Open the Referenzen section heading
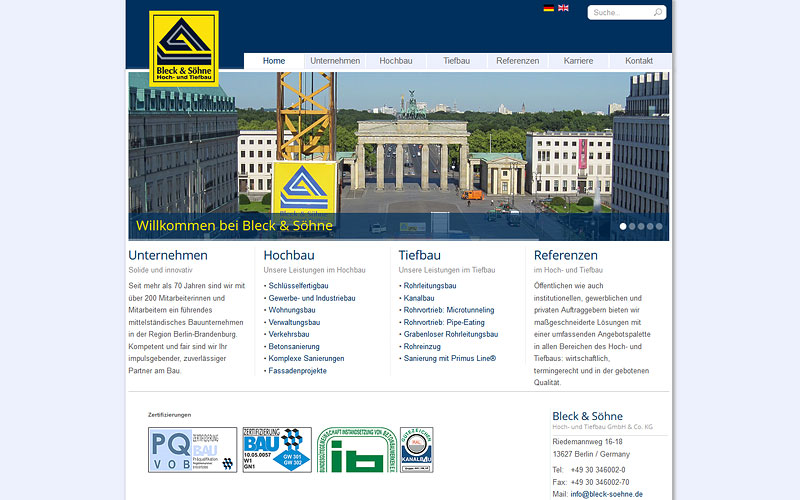Screen dimensions: 800x500 point(566,255)
